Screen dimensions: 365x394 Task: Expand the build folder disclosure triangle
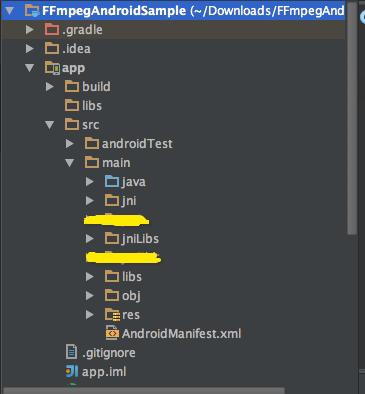pyautogui.click(x=50, y=87)
